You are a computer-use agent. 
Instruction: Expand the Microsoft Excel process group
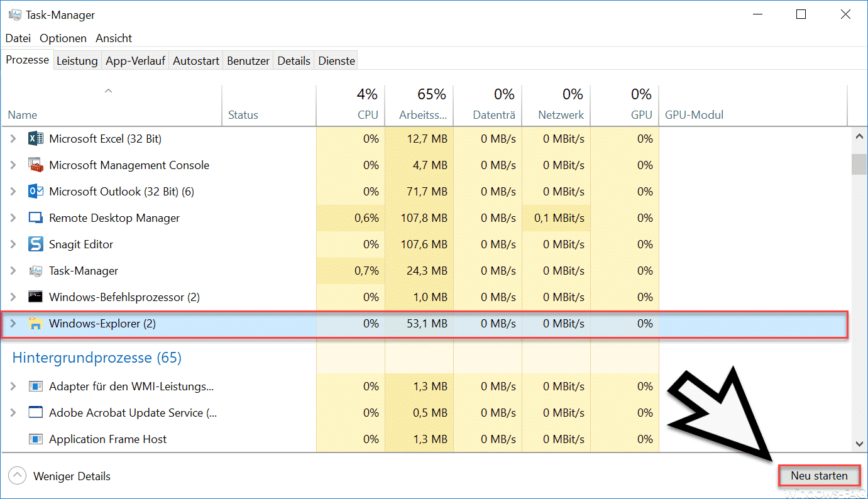tap(13, 139)
